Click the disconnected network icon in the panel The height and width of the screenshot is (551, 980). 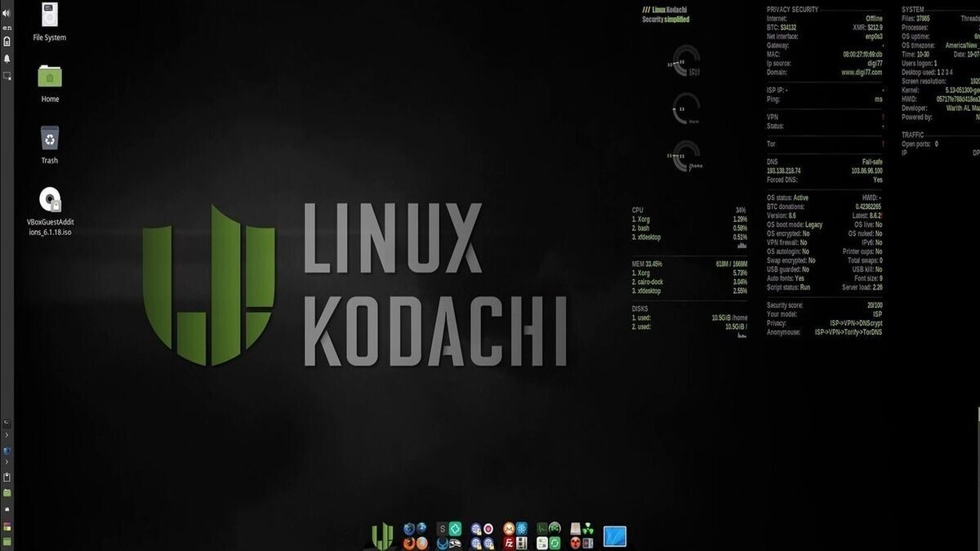[7, 75]
